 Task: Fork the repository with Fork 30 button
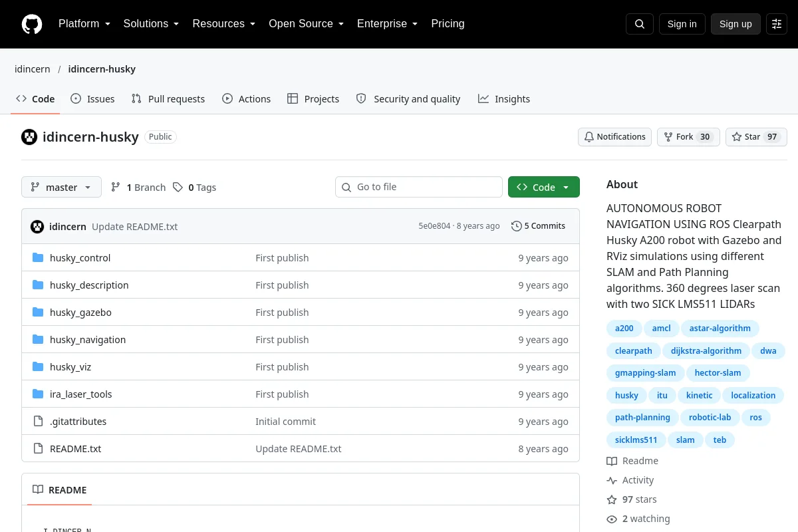click(x=688, y=137)
